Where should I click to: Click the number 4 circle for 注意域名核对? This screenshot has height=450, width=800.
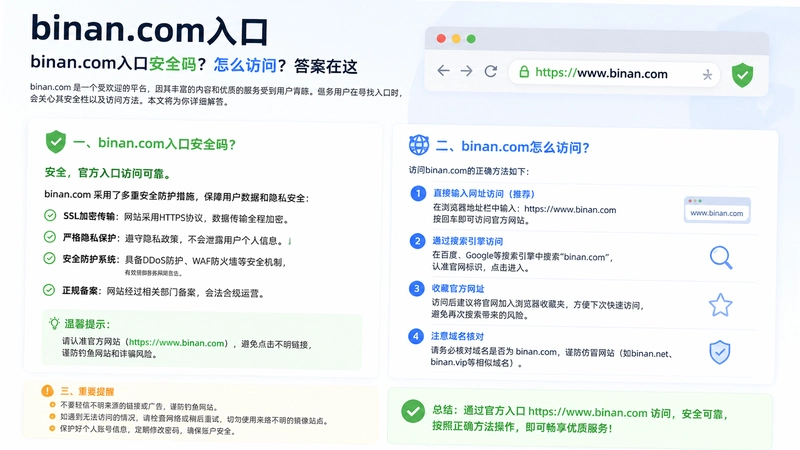pyautogui.click(x=416, y=336)
